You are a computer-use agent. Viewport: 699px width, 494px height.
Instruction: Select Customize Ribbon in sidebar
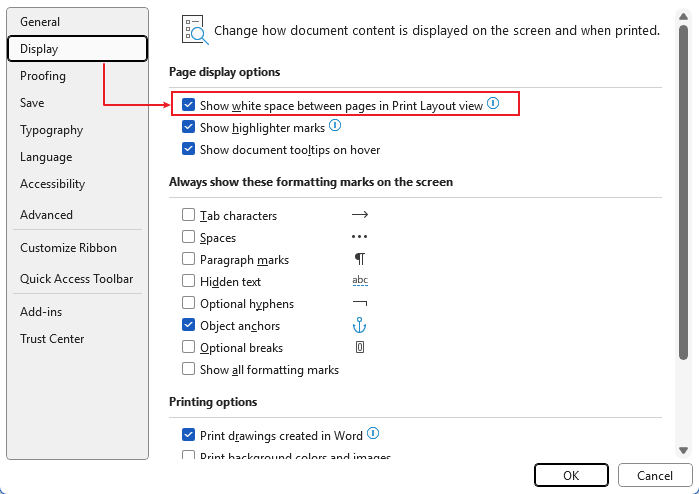coord(68,248)
